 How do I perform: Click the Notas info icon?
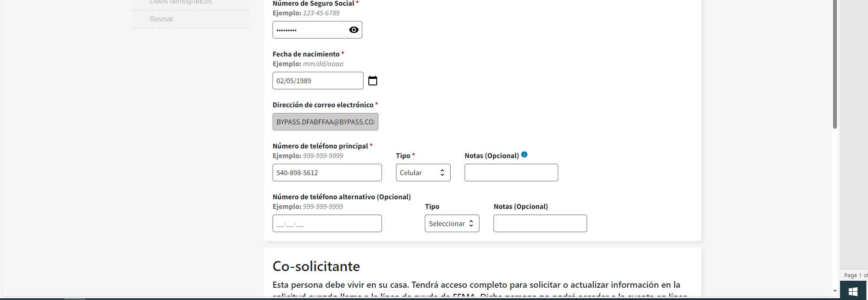tap(524, 155)
